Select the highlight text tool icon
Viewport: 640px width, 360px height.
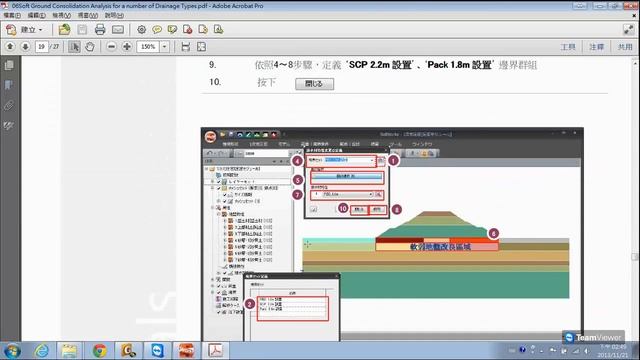(172, 29)
